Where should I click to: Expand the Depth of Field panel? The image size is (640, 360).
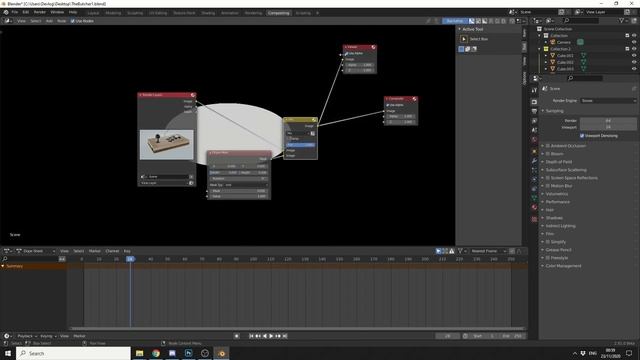[x=558, y=162]
